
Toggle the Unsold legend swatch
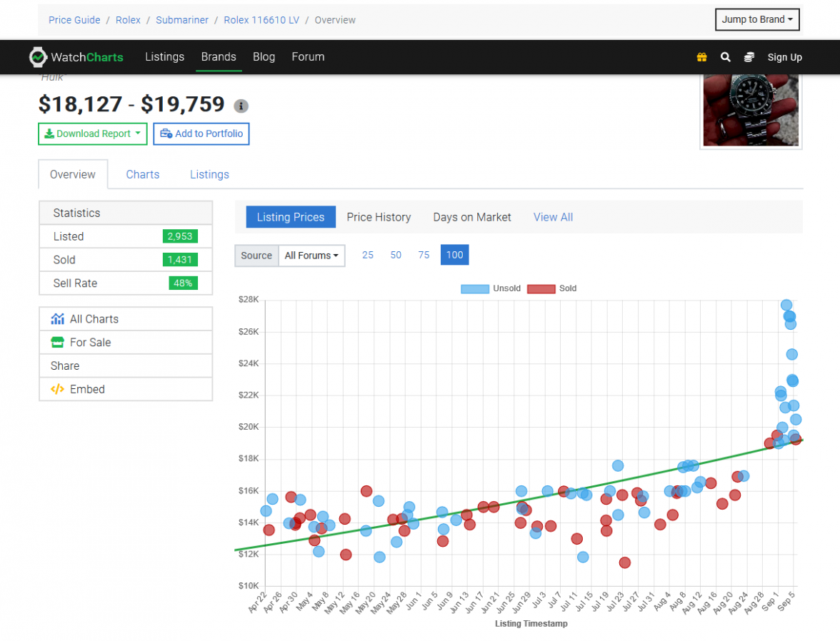tap(474, 289)
